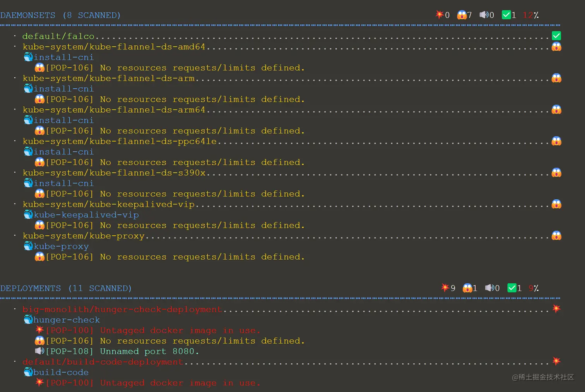Select warning face on kube-flannel-ds-arm64 row
Image resolution: width=585 pixels, height=392 pixels.
coord(556,110)
